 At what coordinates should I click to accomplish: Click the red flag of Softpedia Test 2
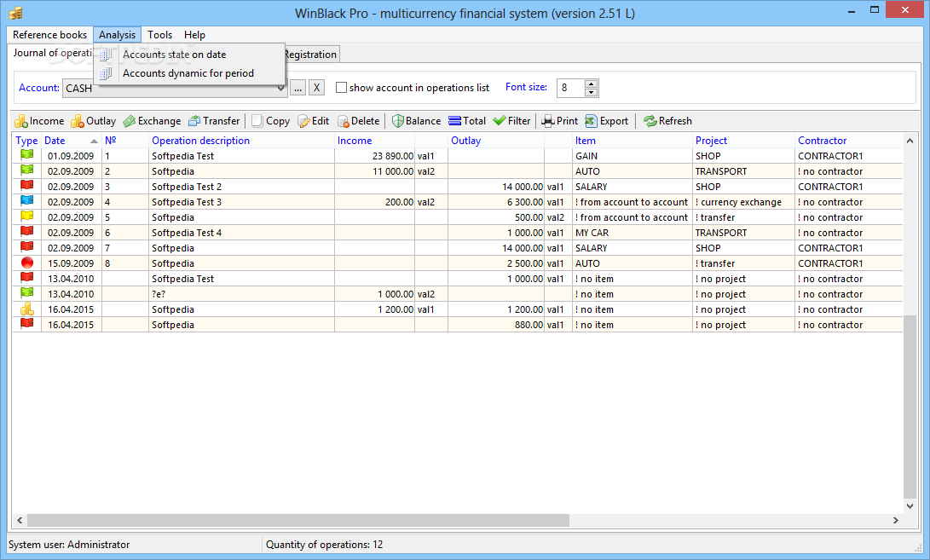coord(26,187)
